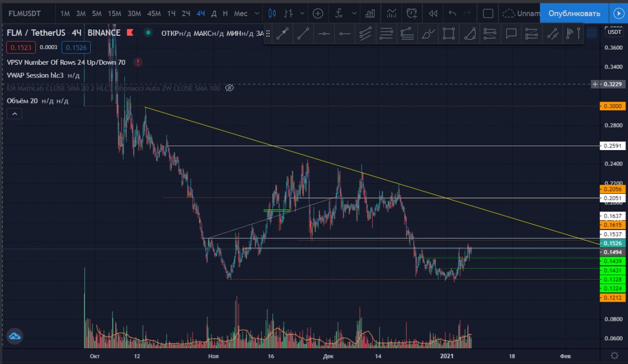This screenshot has height=364, width=628.
Task: Select the Объём 20 volume legend
Action: pyautogui.click(x=23, y=101)
